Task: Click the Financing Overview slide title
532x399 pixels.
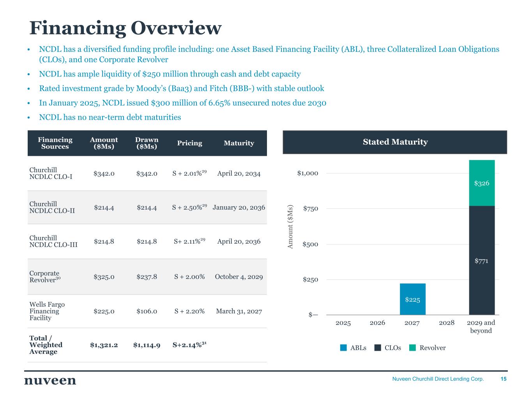Action: click(x=125, y=28)
